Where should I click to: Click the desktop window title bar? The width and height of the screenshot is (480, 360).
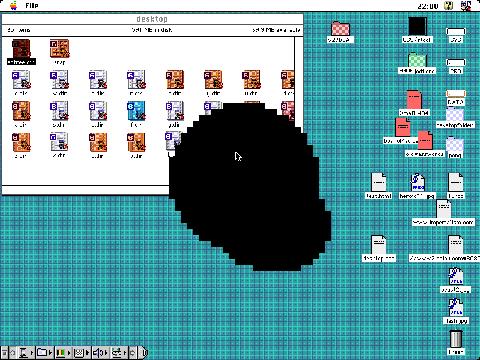(x=152, y=19)
